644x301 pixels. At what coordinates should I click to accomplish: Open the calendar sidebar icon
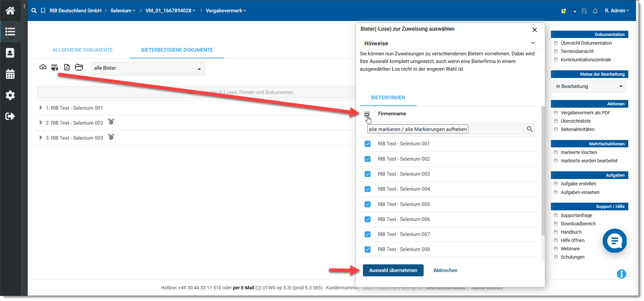10,74
